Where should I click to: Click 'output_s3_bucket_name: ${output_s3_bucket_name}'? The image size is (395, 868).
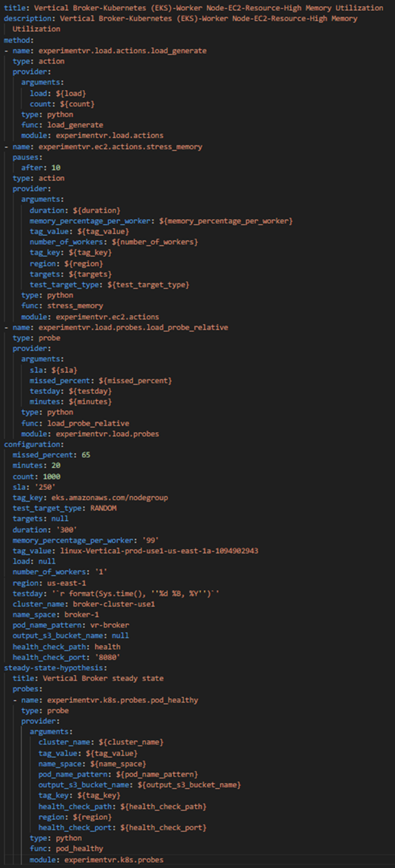(139, 784)
